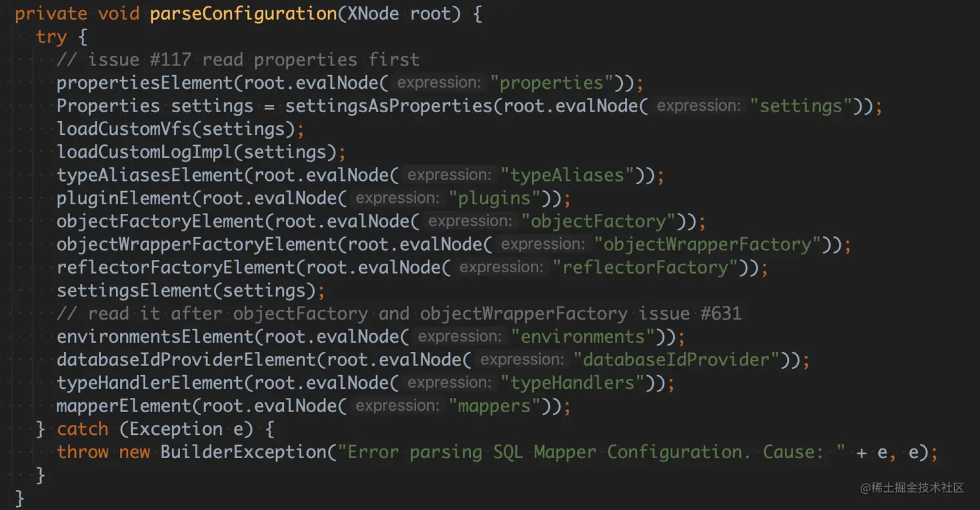Select the "try" keyword

[x=52, y=36]
